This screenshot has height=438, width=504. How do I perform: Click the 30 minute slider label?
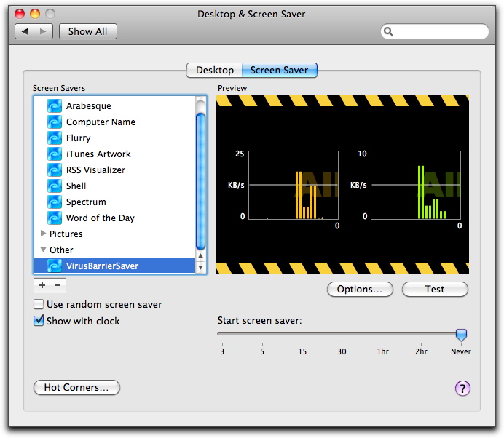(342, 351)
